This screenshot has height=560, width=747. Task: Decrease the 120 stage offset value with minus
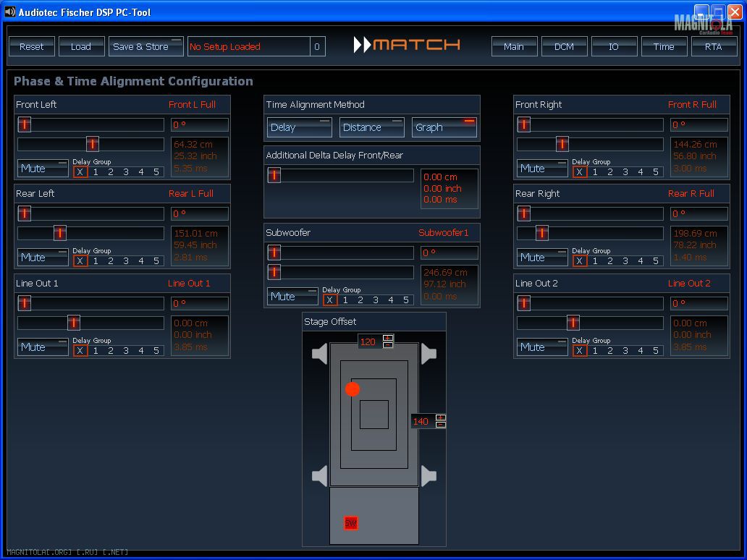tap(388, 345)
